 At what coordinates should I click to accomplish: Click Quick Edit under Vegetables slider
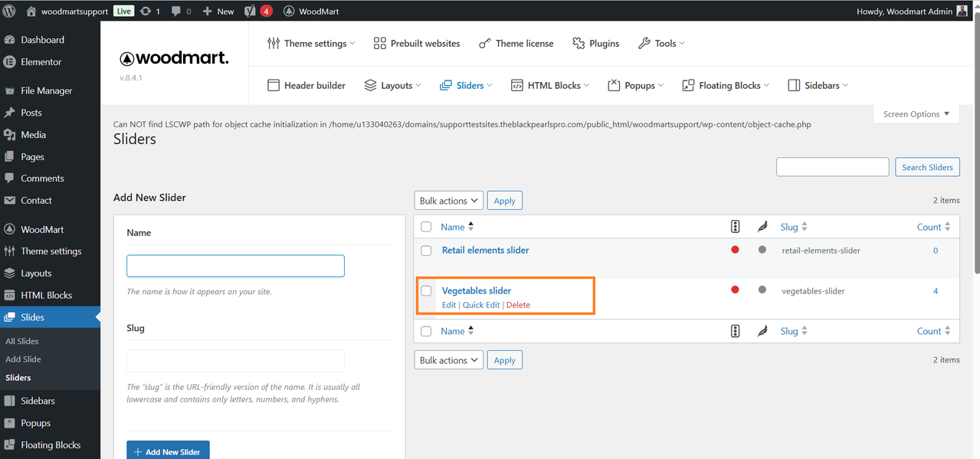click(x=481, y=305)
